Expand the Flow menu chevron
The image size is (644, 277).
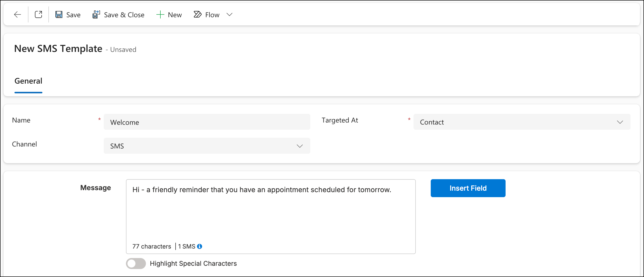229,15
